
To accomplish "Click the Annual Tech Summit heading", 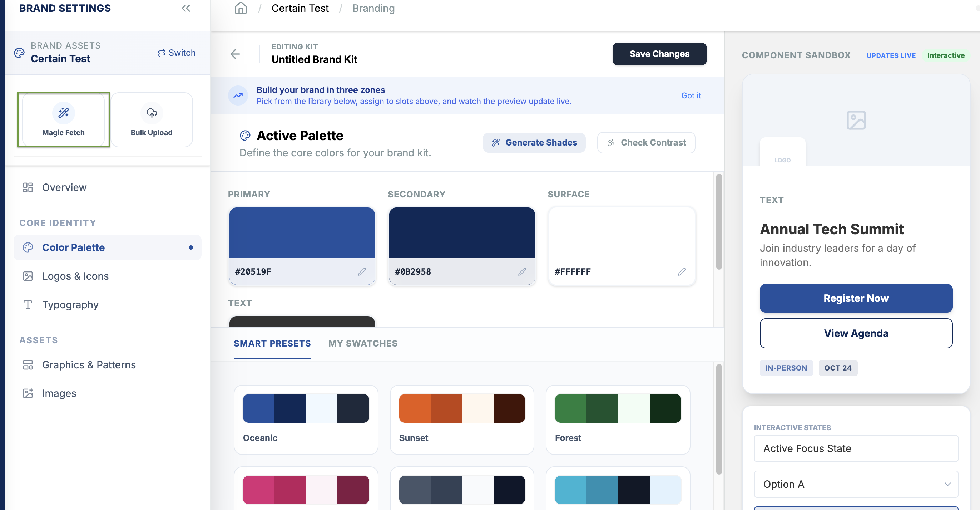I will coord(832,229).
